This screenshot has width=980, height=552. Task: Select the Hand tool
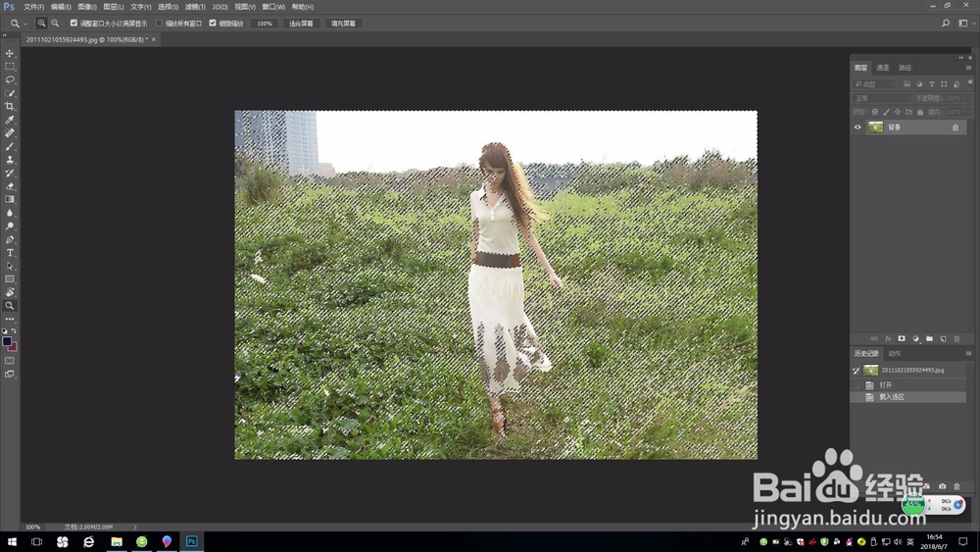(10, 292)
